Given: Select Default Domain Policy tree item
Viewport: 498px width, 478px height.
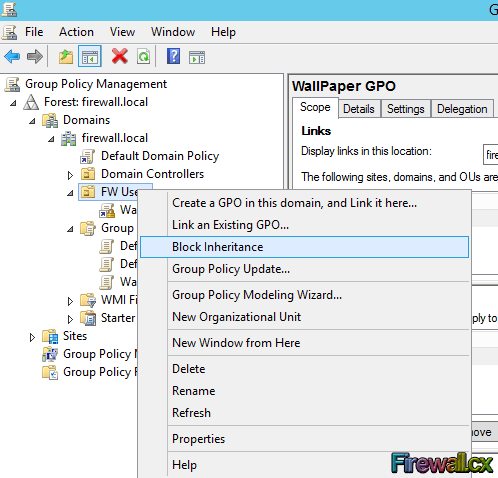Looking at the screenshot, I should (x=160, y=156).
